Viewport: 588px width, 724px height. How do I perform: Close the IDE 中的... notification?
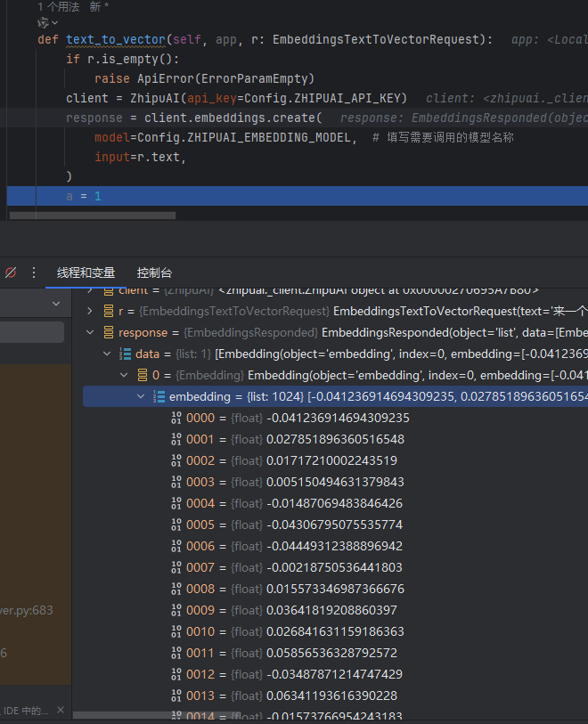click(x=61, y=710)
